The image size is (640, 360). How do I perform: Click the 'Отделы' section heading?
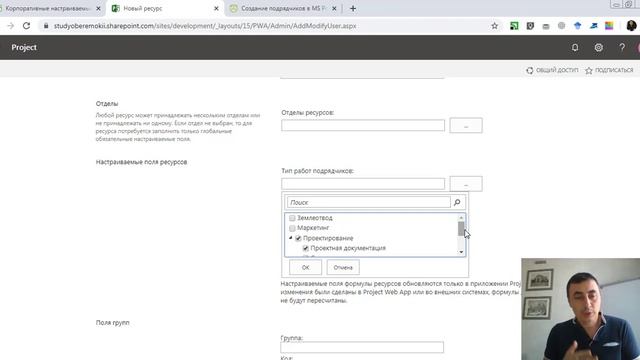pyautogui.click(x=107, y=104)
